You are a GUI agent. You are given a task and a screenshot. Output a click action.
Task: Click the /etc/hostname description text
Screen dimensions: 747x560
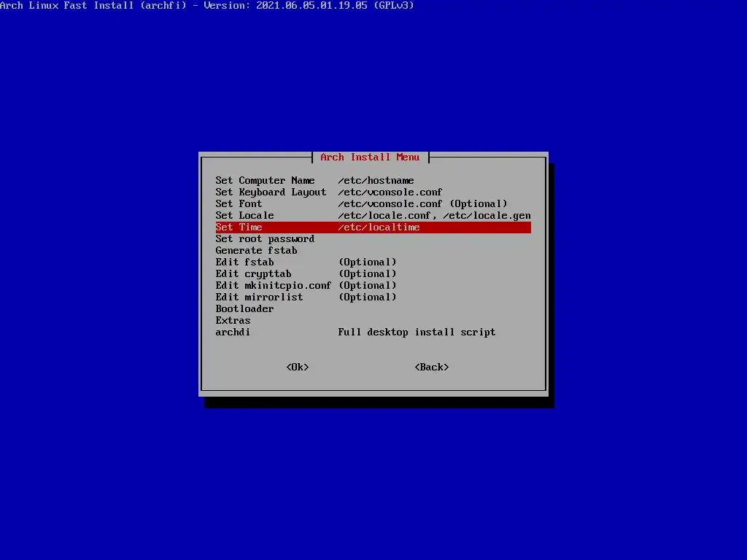click(x=376, y=181)
